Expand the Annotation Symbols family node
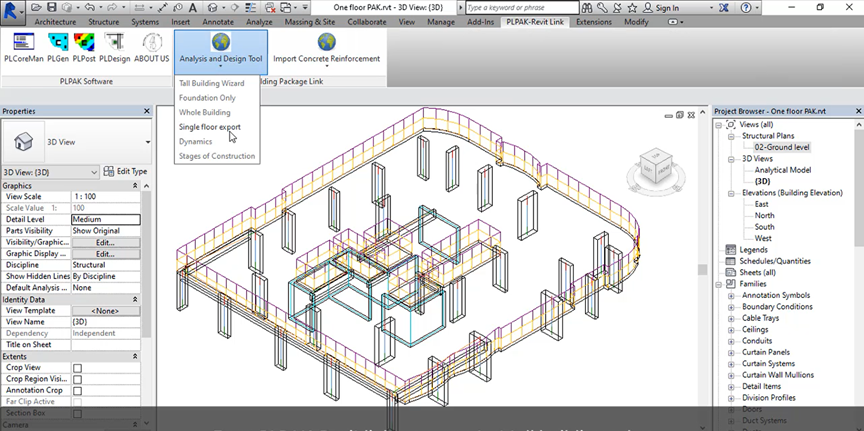 pos(731,296)
